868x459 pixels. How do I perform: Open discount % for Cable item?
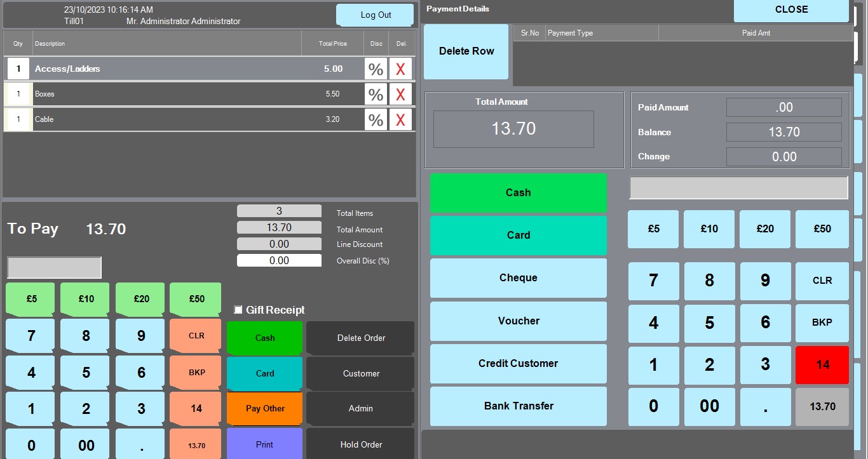tap(376, 119)
